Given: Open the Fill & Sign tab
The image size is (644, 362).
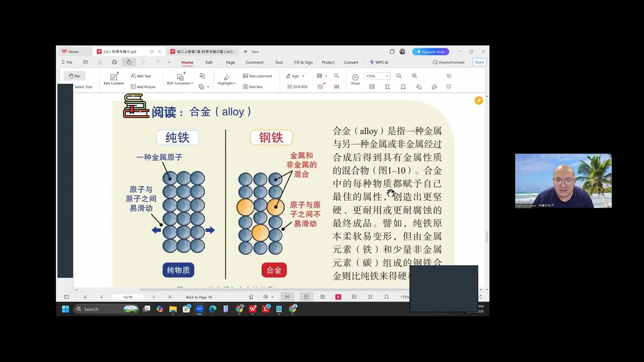Looking at the screenshot, I should click(303, 62).
